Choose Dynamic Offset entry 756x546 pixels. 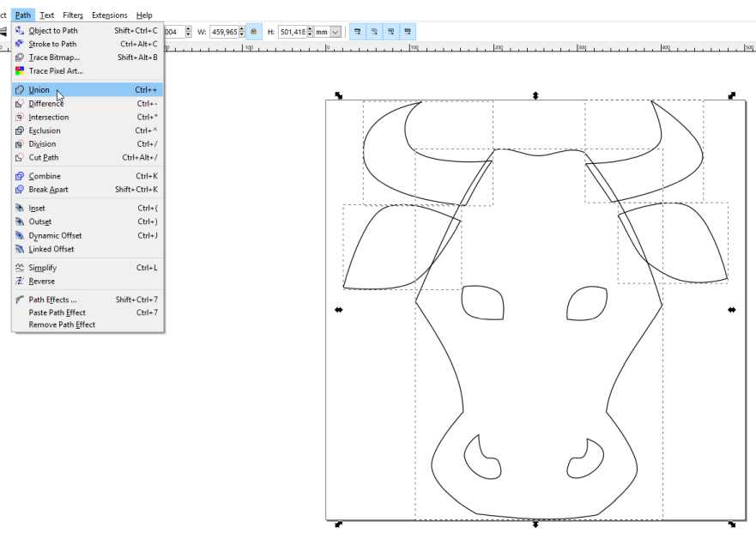click(88, 235)
